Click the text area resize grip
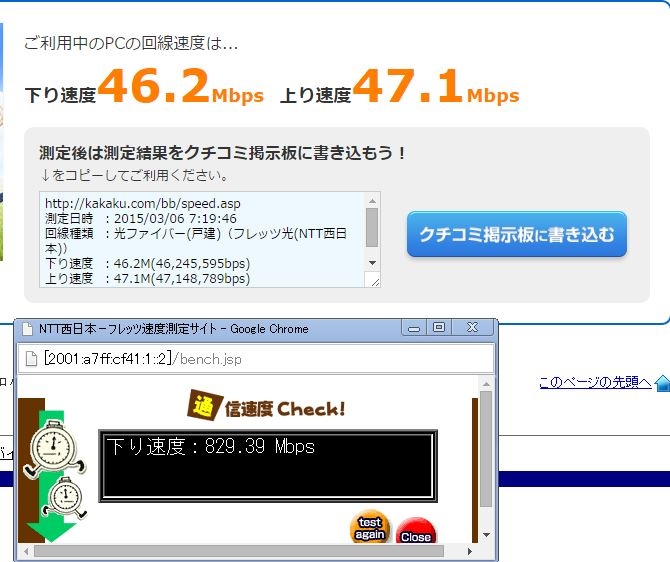The height and width of the screenshot is (562, 670). point(375,282)
